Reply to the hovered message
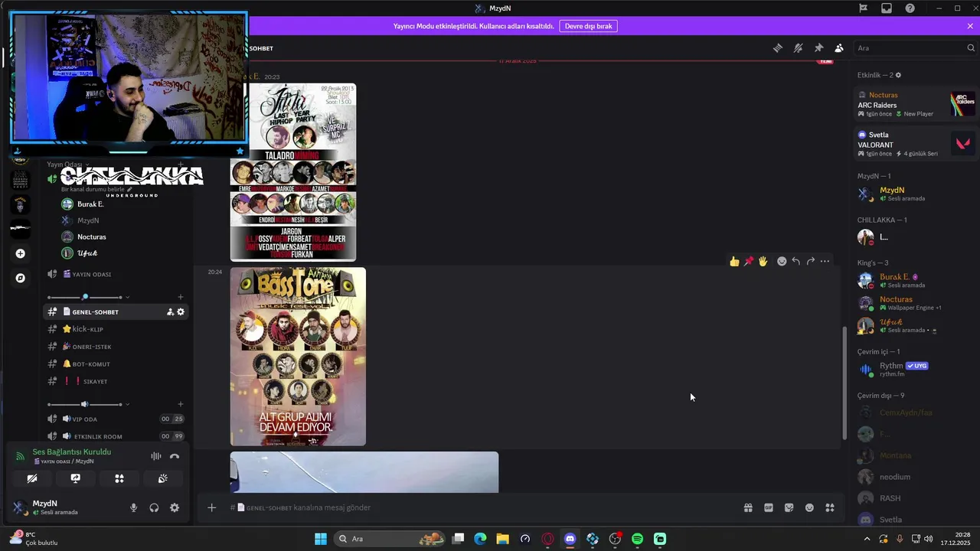Screen dimensions: 980x551 796,261
